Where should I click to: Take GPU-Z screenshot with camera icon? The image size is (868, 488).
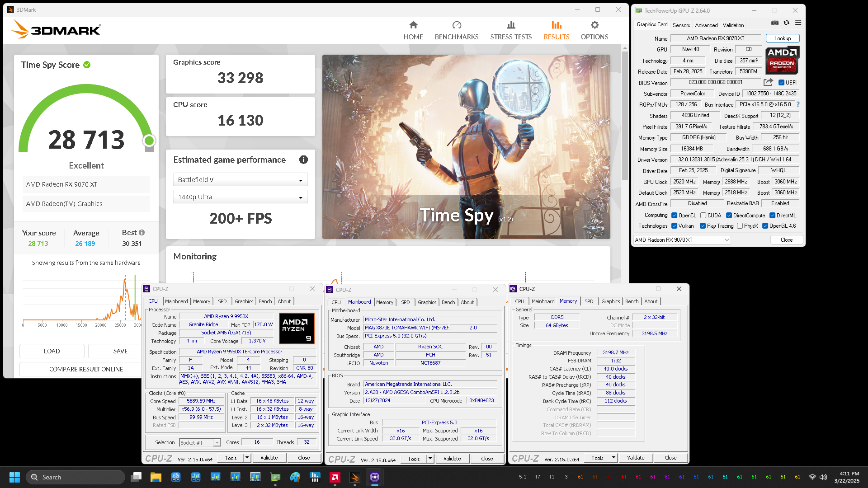(x=775, y=23)
